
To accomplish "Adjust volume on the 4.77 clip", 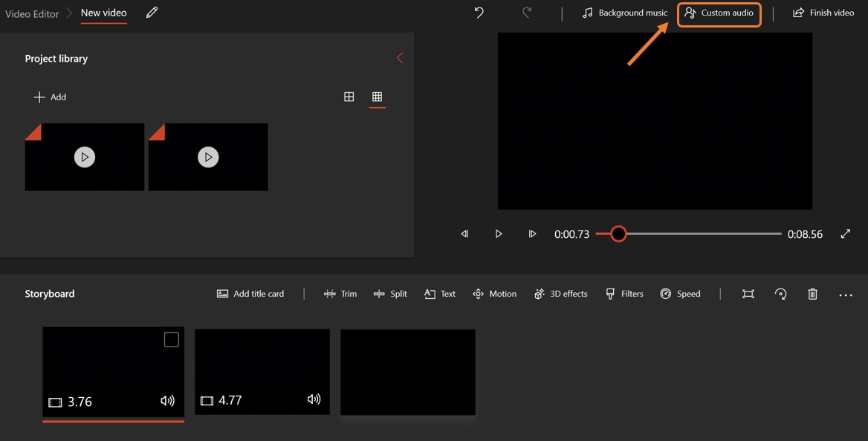I will click(314, 399).
